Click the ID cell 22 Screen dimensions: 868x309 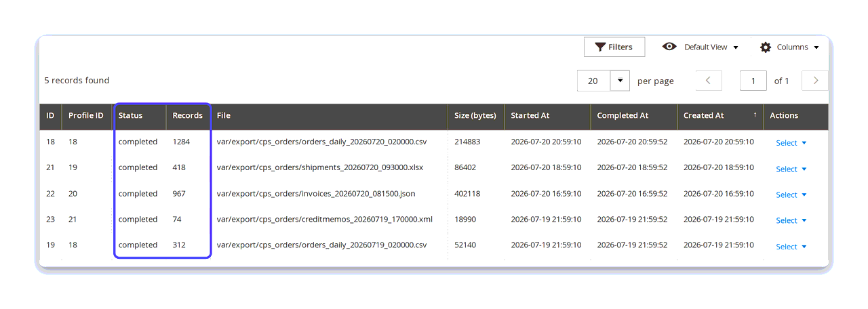point(50,194)
